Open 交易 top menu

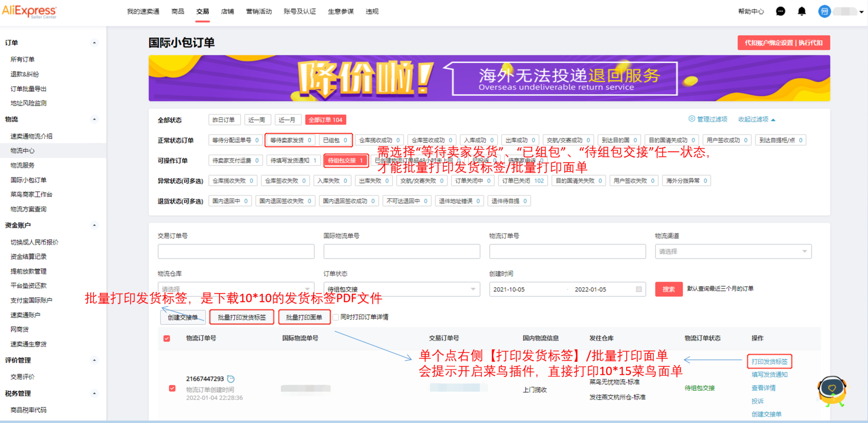[x=203, y=12]
